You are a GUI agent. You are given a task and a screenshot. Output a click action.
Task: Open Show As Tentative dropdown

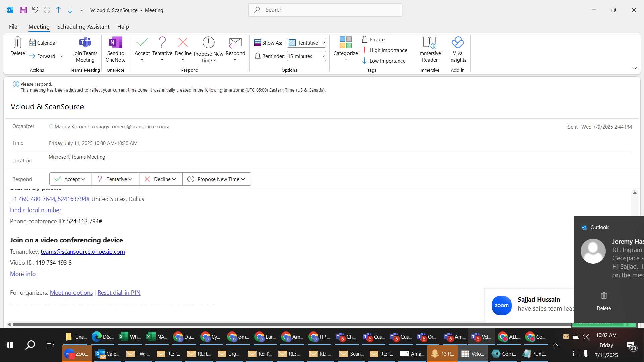(x=307, y=43)
